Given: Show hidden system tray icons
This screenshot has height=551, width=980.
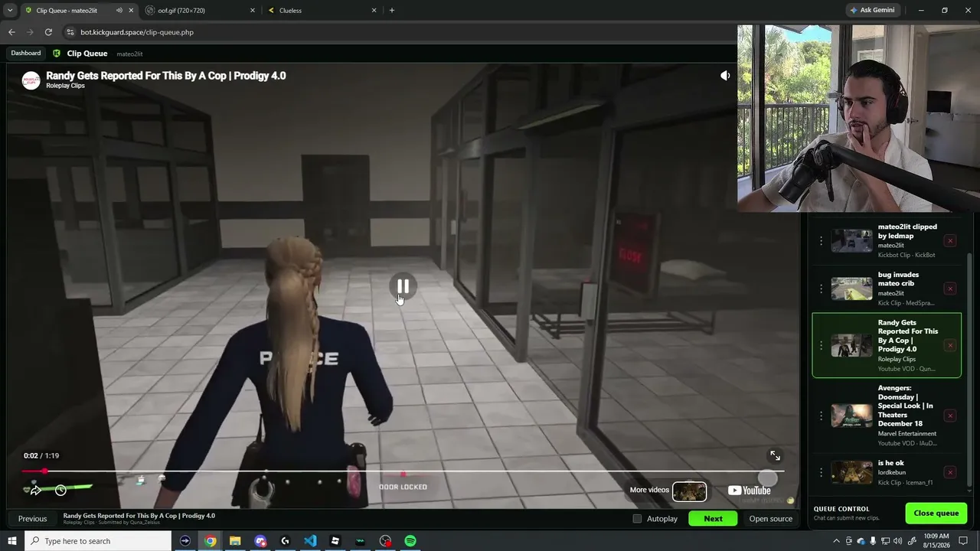Looking at the screenshot, I should coord(836,541).
